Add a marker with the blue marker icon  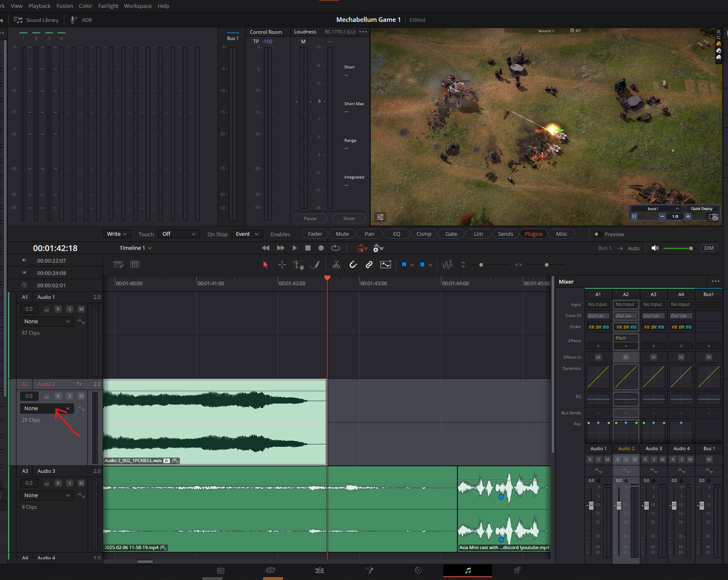tap(422, 265)
